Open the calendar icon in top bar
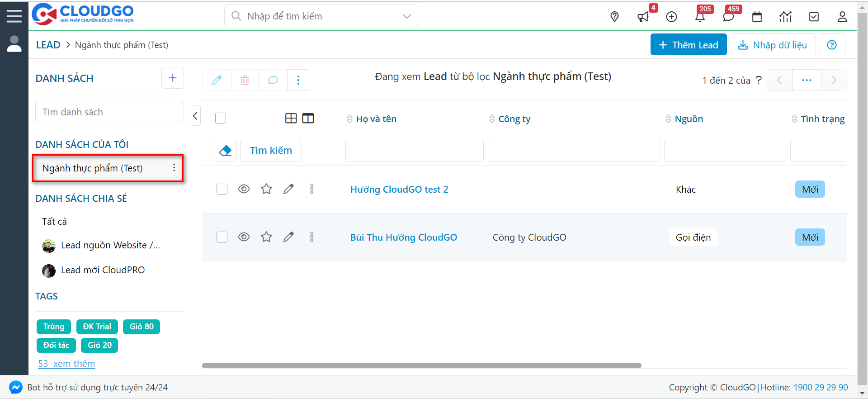Image resolution: width=868 pixels, height=399 pixels. (757, 17)
